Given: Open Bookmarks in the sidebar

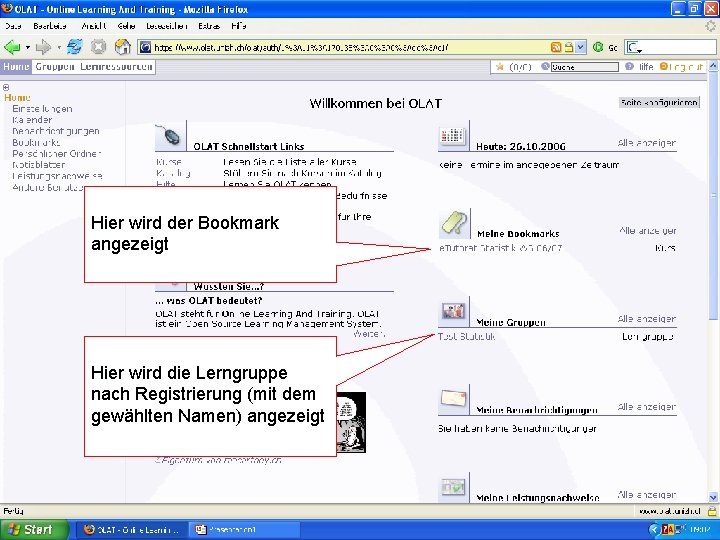Looking at the screenshot, I should pos(36,142).
